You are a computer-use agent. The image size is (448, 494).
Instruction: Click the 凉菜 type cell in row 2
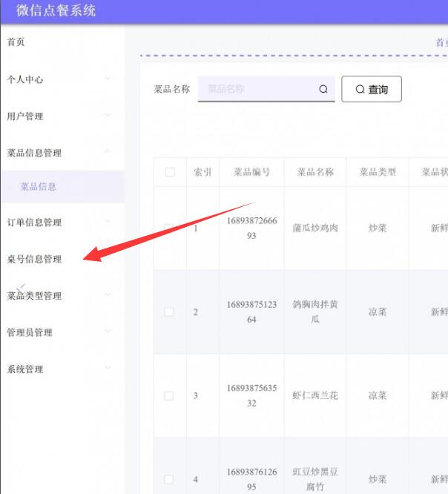click(378, 312)
